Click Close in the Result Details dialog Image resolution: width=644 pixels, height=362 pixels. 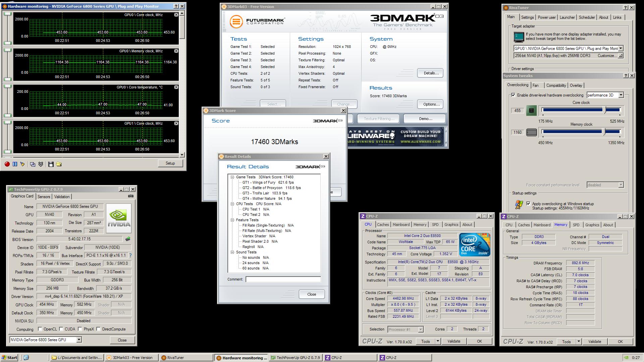tap(312, 294)
